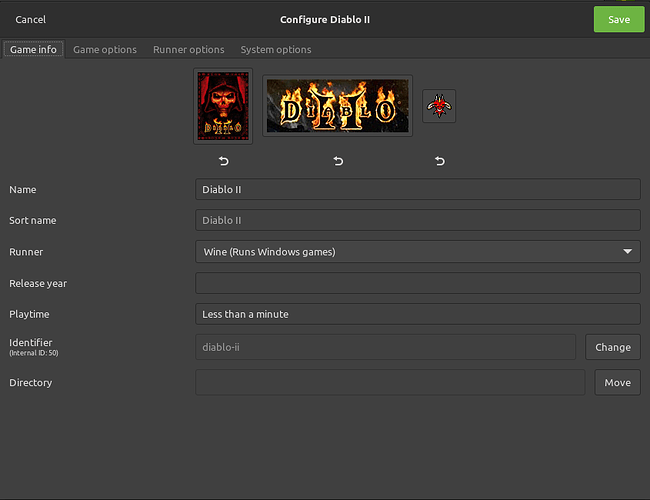Click the empty Release year field
This screenshot has height=500, width=650.
click(417, 283)
